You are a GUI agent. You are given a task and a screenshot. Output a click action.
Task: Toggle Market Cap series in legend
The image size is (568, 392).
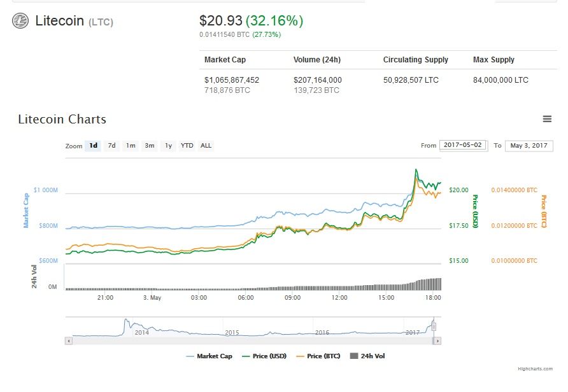(209, 356)
